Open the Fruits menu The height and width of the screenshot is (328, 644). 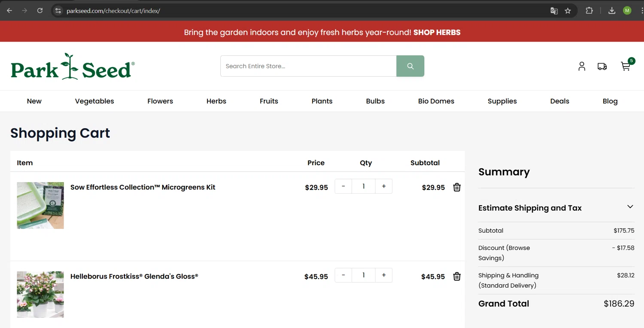pyautogui.click(x=269, y=101)
